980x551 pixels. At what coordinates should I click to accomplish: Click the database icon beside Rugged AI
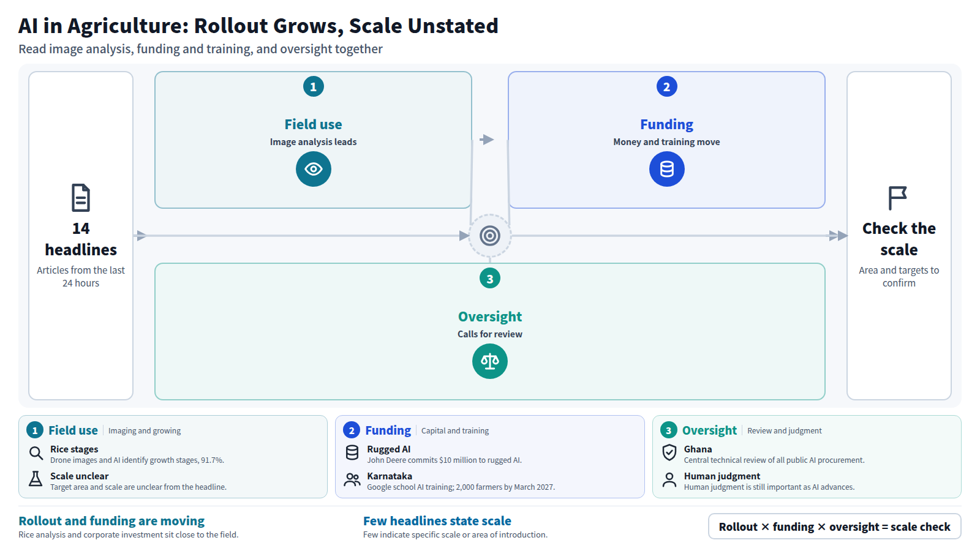point(352,452)
